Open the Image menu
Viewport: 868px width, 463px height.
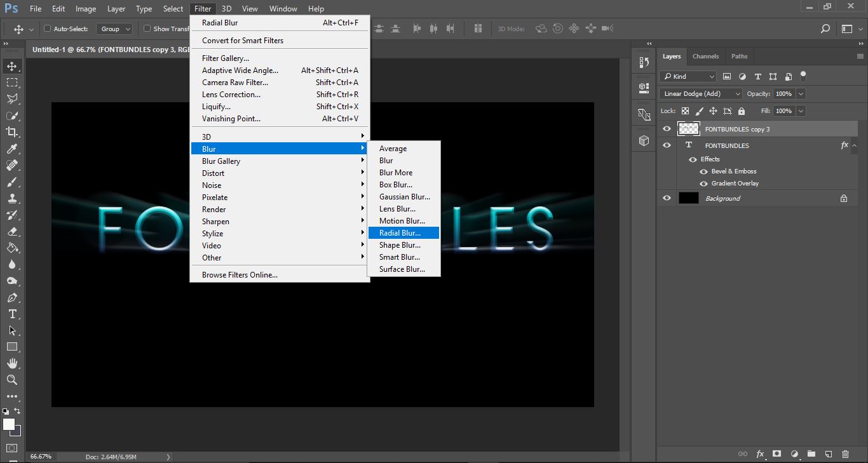[x=86, y=9]
